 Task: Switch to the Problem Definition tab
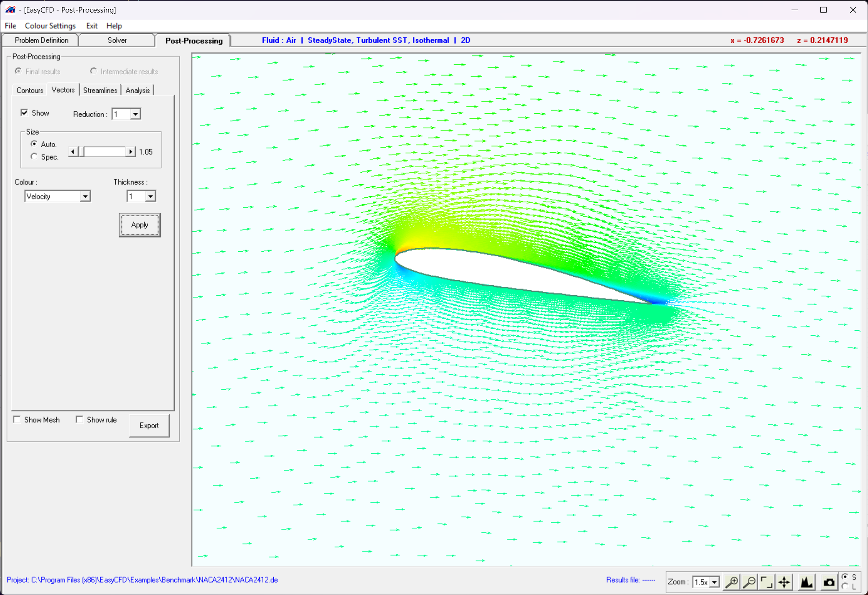coord(41,40)
